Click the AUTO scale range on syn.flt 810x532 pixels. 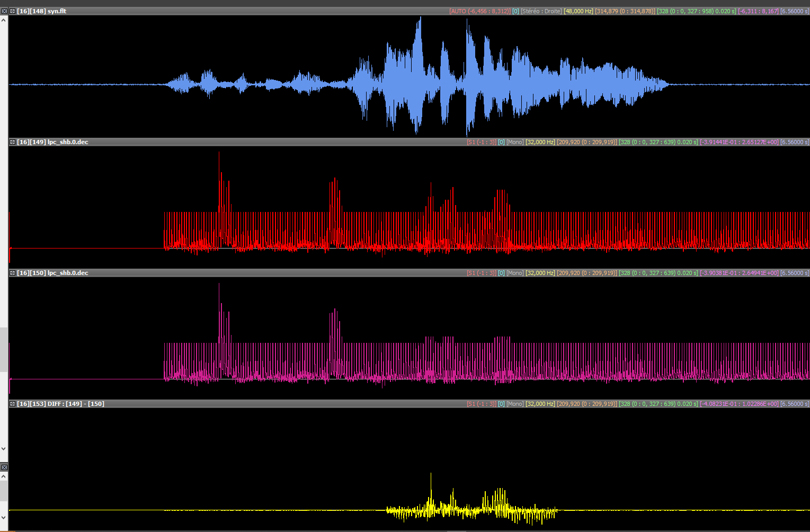[x=479, y=11]
